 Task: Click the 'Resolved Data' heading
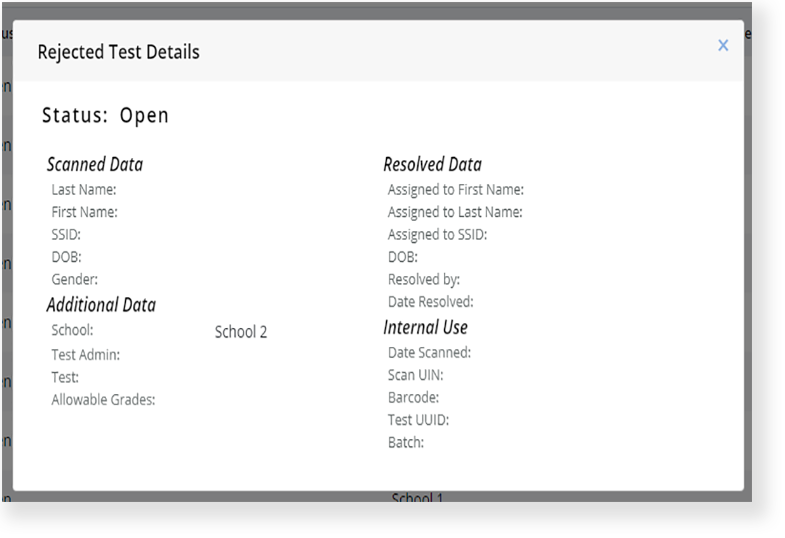tap(433, 164)
